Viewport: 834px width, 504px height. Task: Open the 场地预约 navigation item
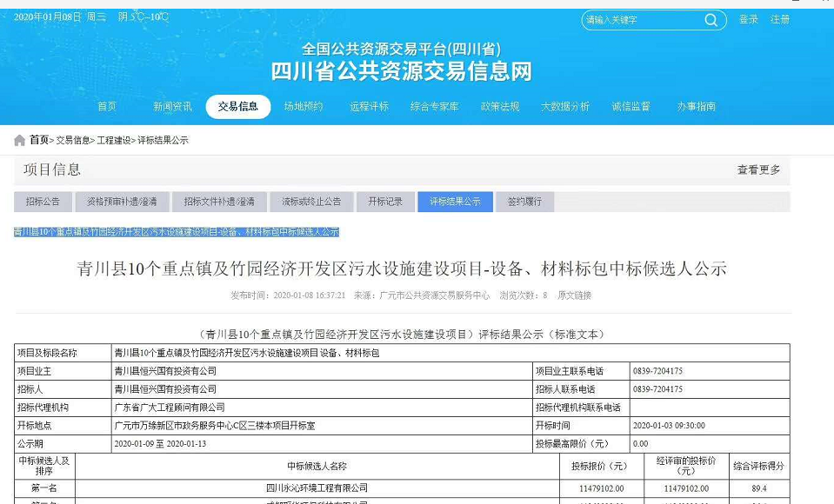click(304, 107)
